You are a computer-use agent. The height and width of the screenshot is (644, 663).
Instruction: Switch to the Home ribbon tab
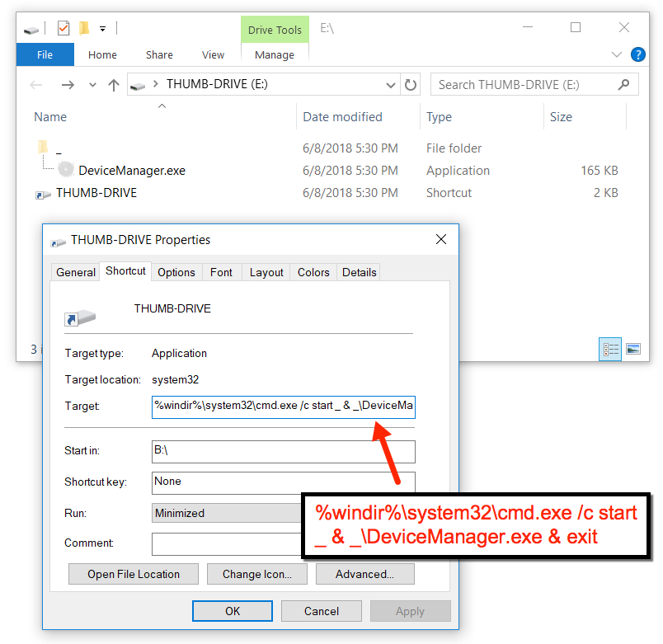[x=102, y=54]
